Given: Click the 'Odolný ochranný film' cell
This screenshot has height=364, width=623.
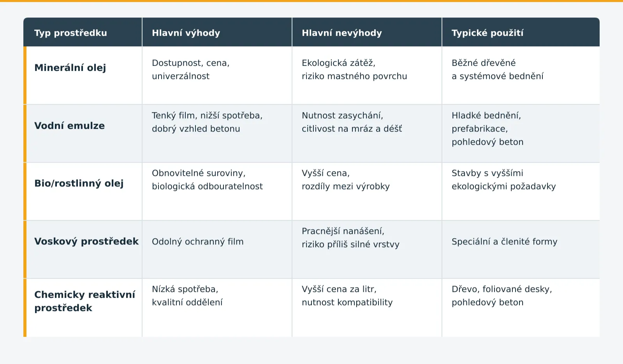Looking at the screenshot, I should click(x=217, y=250).
